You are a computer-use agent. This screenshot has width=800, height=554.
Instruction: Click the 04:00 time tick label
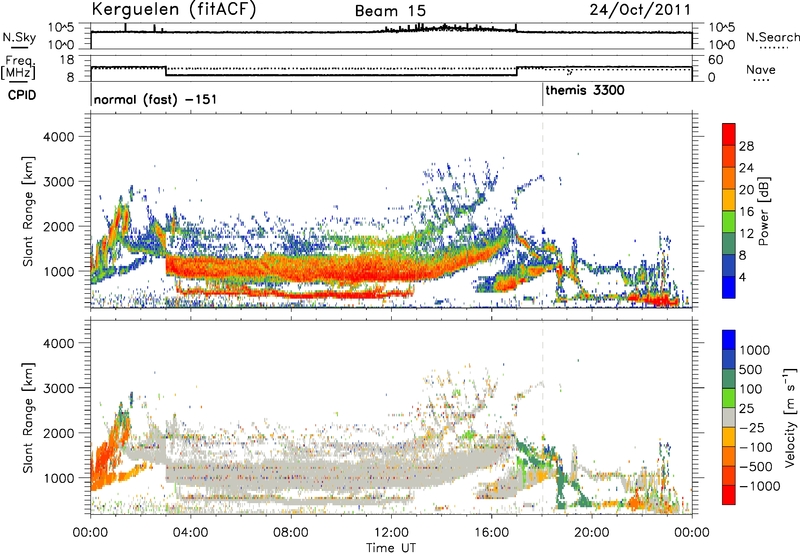pyautogui.click(x=190, y=533)
